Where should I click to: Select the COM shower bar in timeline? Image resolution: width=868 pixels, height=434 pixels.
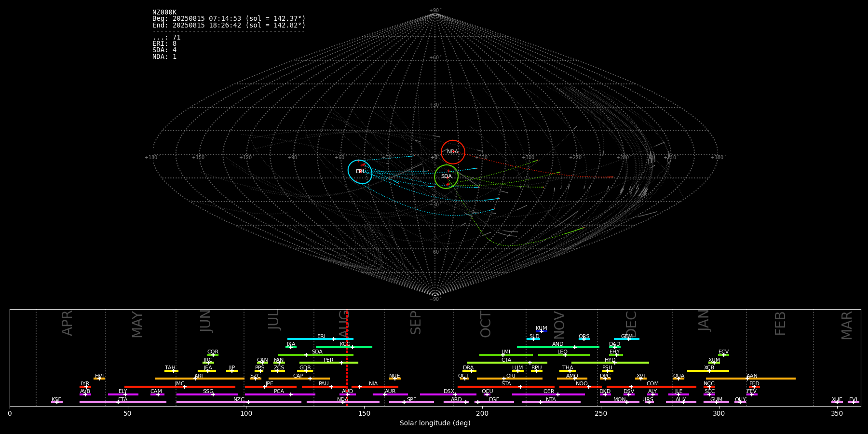coord(652,386)
